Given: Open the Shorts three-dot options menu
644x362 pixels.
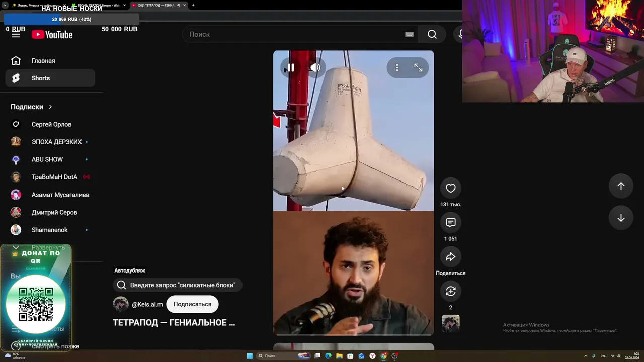Looking at the screenshot, I should tap(397, 68).
